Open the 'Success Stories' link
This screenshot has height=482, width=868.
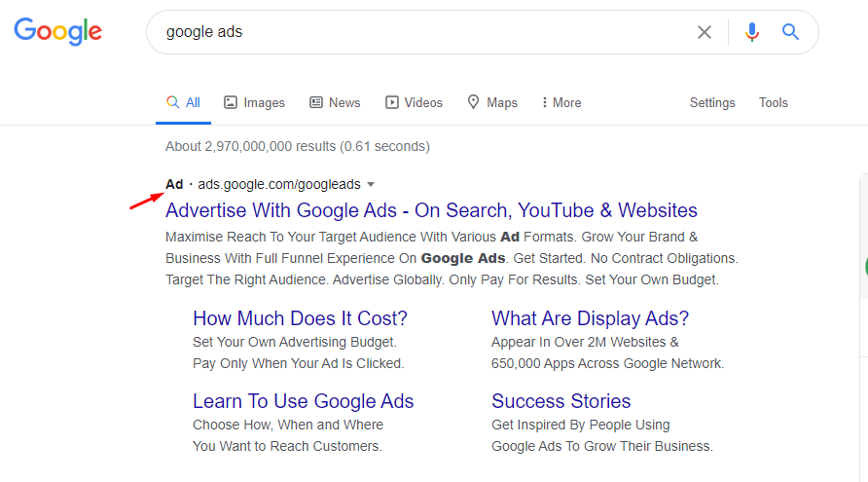pyautogui.click(x=561, y=401)
